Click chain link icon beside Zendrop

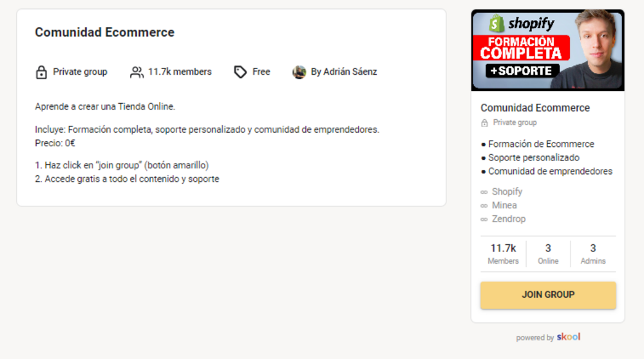(484, 219)
